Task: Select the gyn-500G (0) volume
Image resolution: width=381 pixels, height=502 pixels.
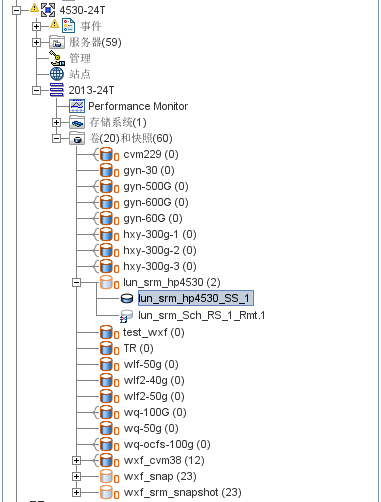Action: 156,186
